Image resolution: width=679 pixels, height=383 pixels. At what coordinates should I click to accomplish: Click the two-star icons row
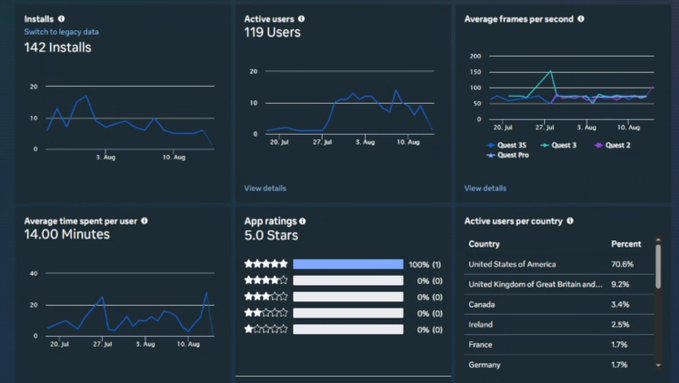(x=266, y=312)
